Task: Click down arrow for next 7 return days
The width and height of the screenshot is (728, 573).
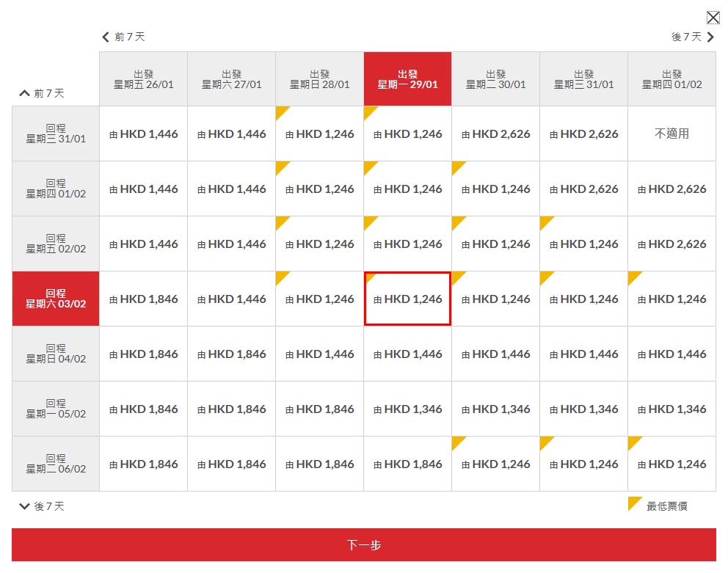Action: [x=25, y=506]
